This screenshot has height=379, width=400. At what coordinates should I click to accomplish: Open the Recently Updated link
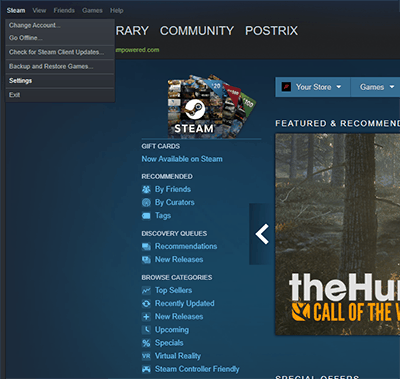tap(185, 303)
